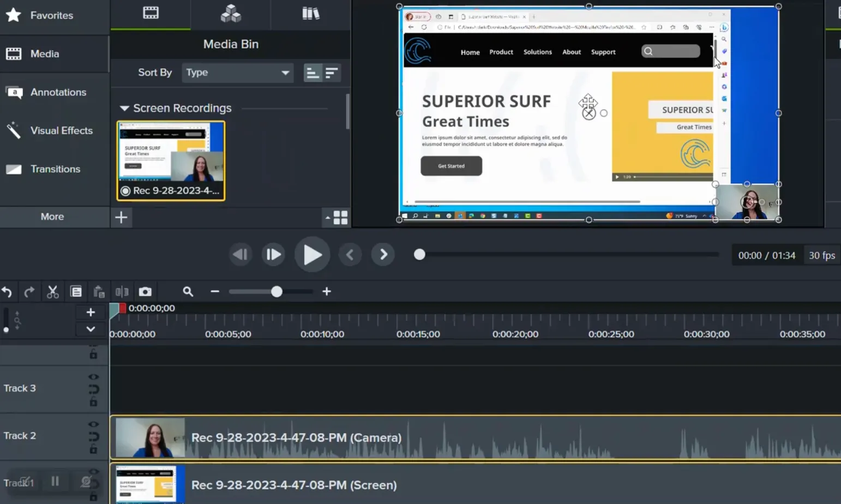Click the timeline zoom magnifier icon
Screen dimensions: 841x504
click(x=188, y=292)
